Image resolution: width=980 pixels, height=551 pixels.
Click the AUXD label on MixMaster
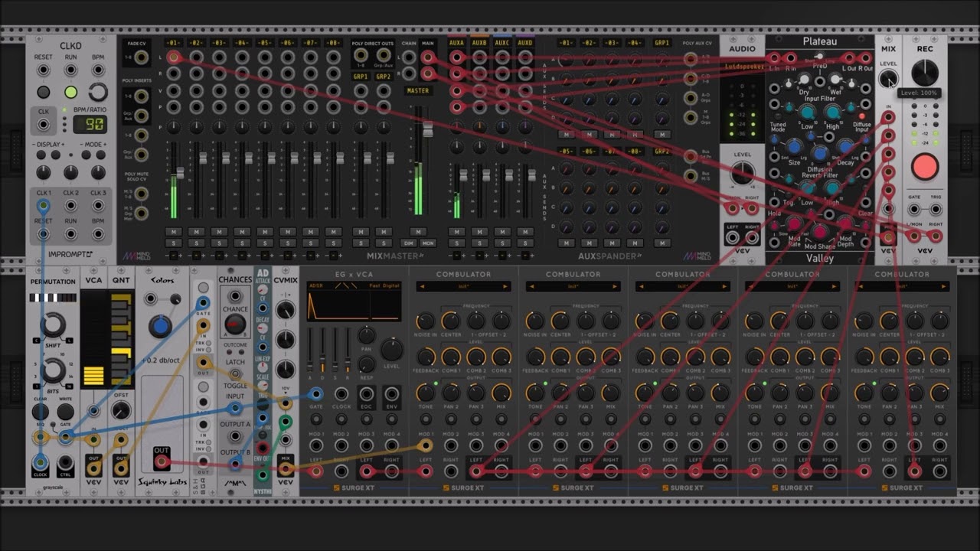click(x=525, y=43)
